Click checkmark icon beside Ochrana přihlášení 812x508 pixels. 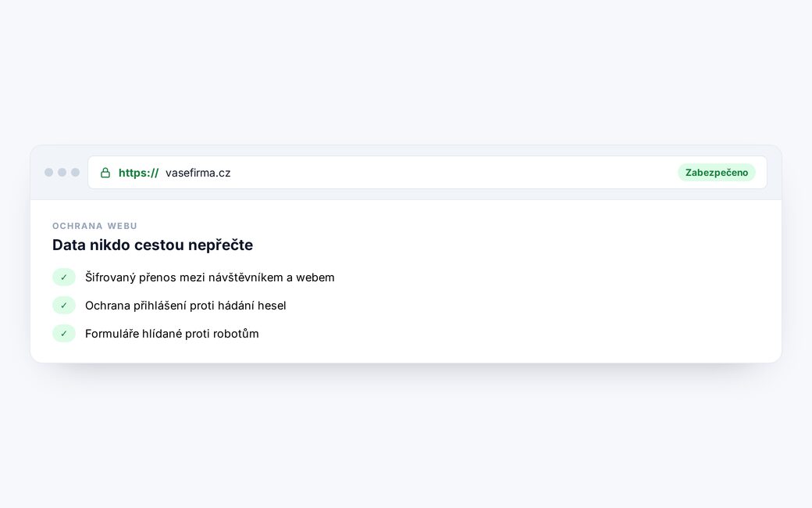click(64, 306)
